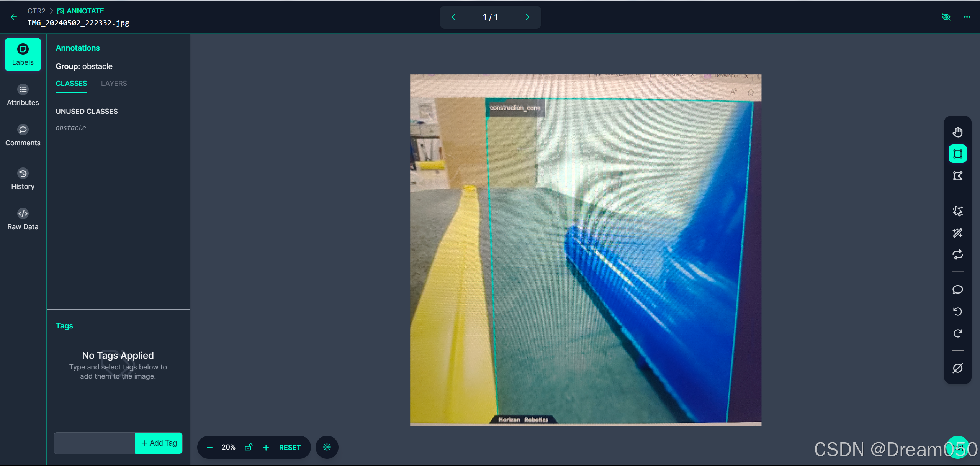Click the tag name input field
The image size is (980, 466).
coord(95,443)
